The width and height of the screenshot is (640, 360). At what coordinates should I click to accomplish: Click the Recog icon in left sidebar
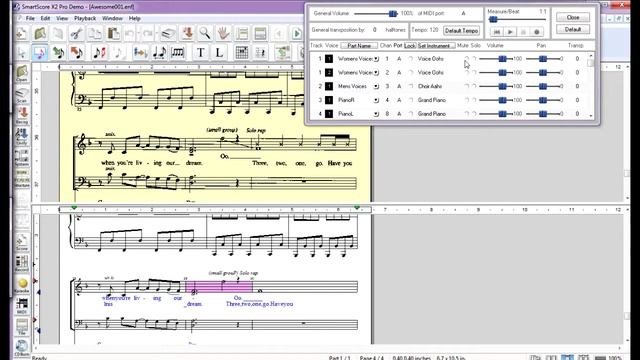click(22, 116)
